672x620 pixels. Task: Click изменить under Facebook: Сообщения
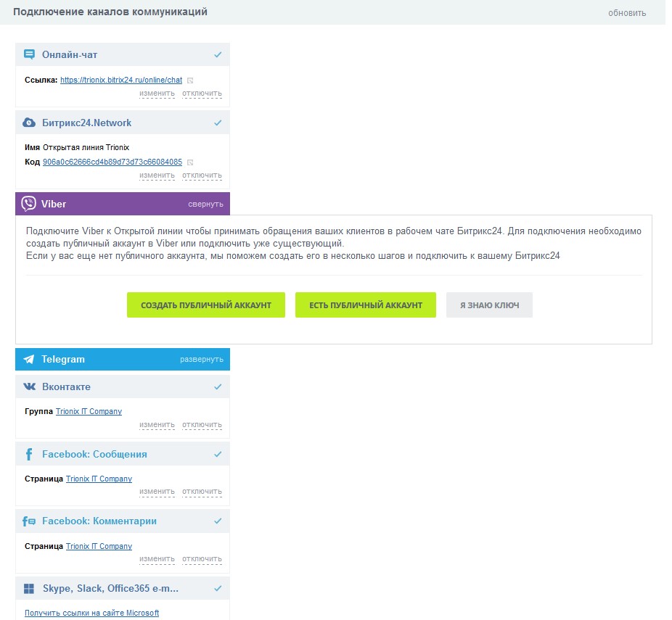[157, 492]
